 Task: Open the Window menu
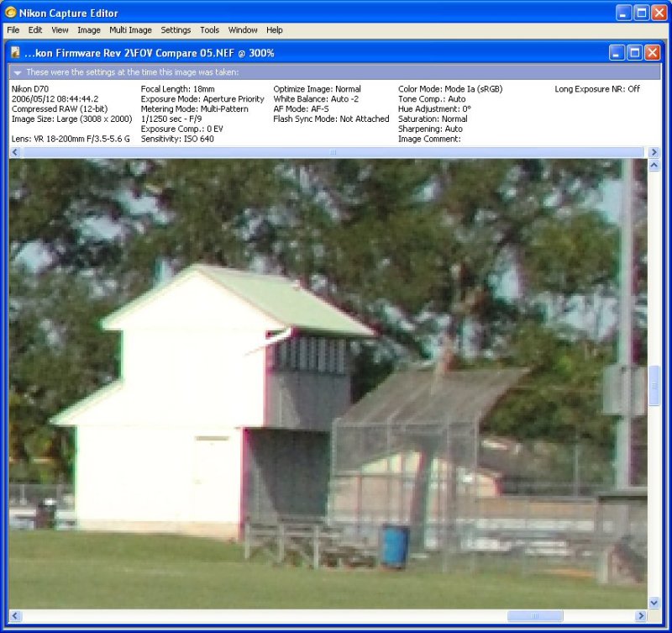(x=243, y=30)
